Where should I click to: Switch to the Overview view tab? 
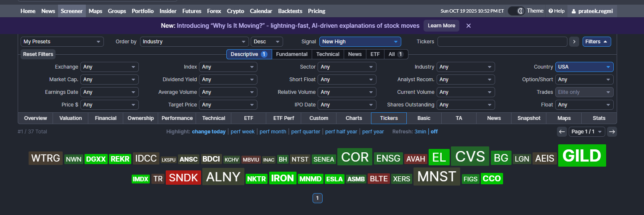pos(35,118)
